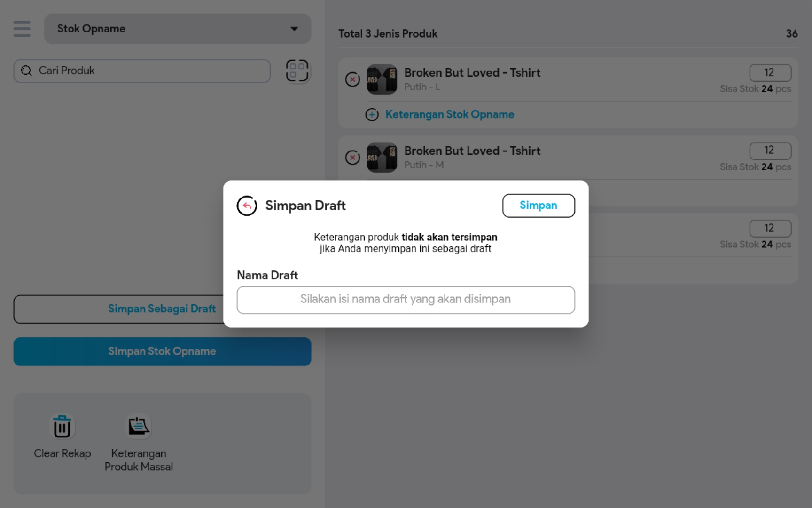Click the barcode scanner icon
The width and height of the screenshot is (812, 508).
tap(297, 71)
